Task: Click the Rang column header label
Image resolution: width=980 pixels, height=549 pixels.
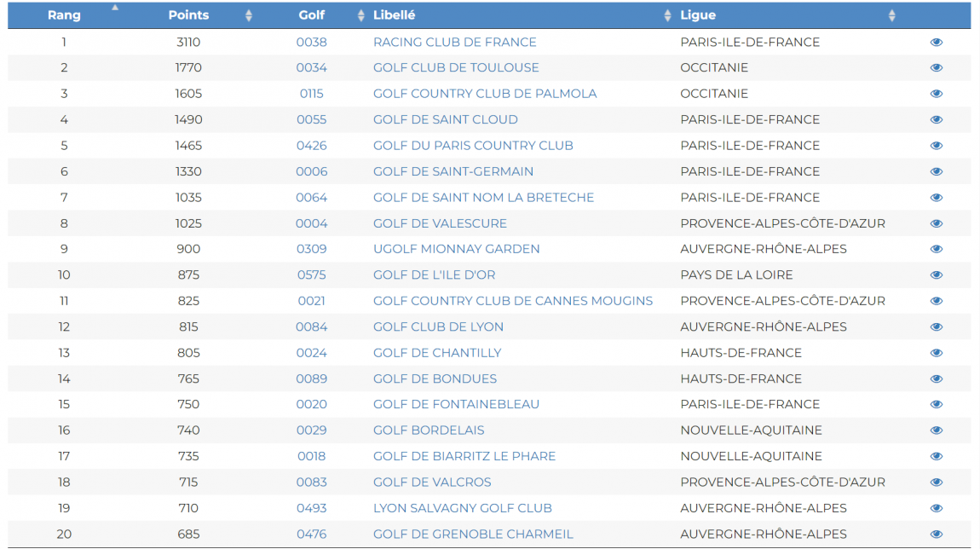Action: [64, 15]
